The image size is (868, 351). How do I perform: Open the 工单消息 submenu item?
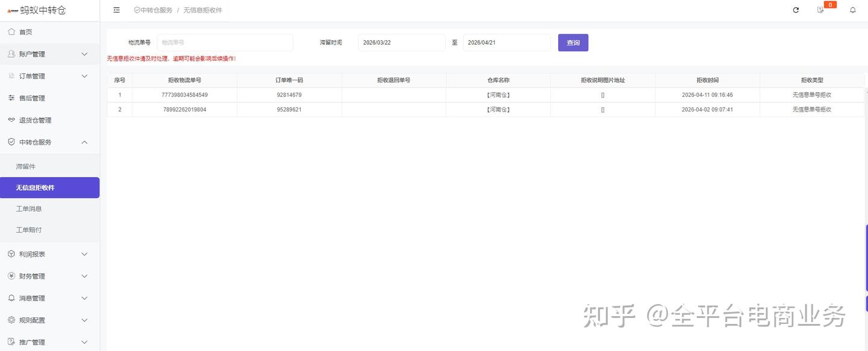pyautogui.click(x=49, y=208)
